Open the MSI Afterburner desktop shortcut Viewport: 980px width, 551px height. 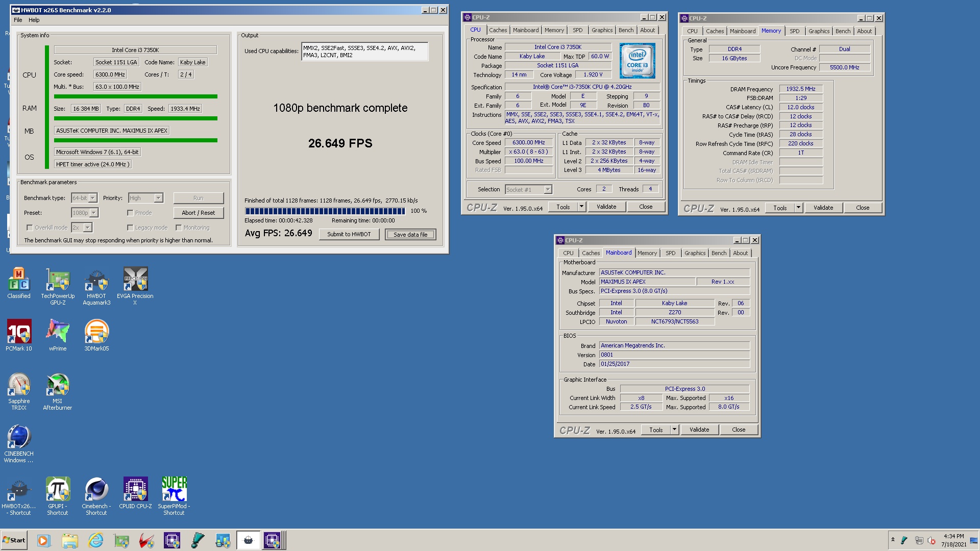[58, 391]
